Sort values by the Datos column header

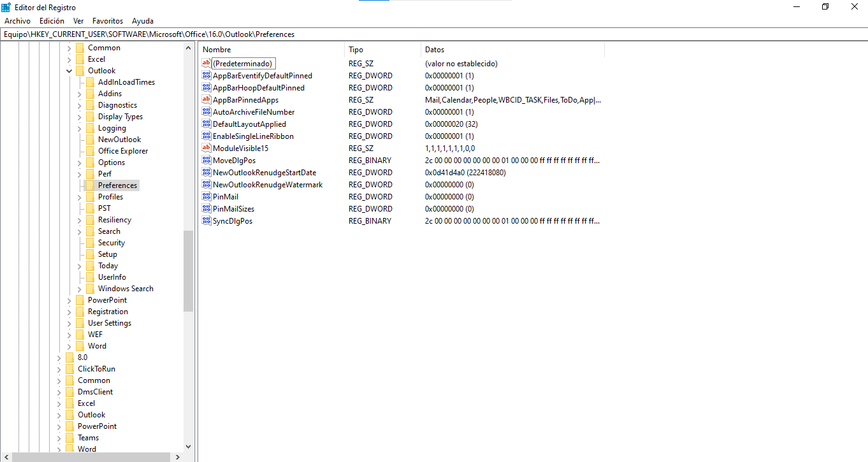point(513,50)
